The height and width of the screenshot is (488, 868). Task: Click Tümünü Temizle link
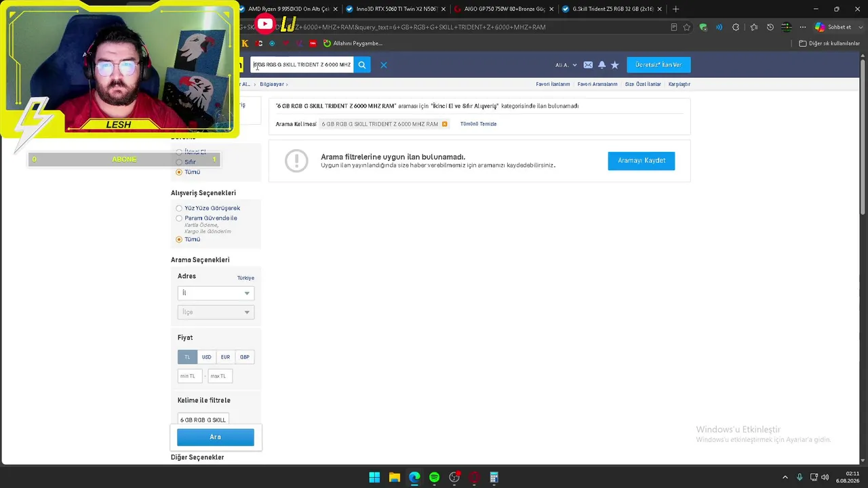(x=479, y=124)
